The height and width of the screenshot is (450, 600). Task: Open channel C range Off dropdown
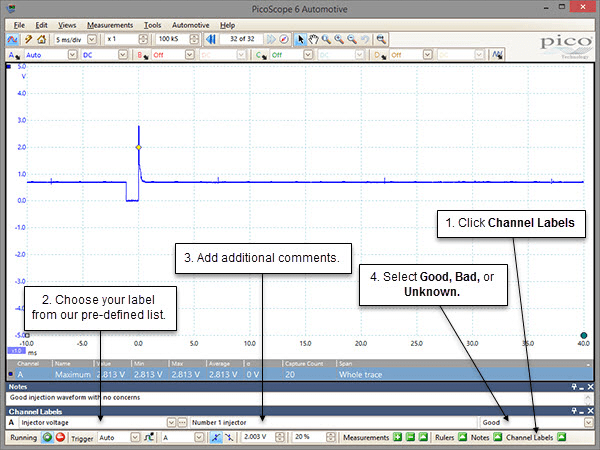[308, 55]
